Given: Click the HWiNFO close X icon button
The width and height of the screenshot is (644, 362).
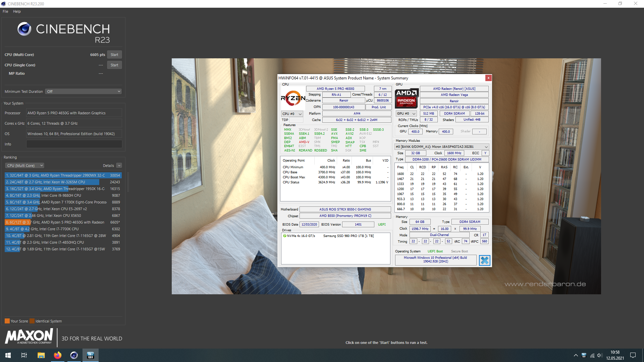Looking at the screenshot, I should pos(484,260).
